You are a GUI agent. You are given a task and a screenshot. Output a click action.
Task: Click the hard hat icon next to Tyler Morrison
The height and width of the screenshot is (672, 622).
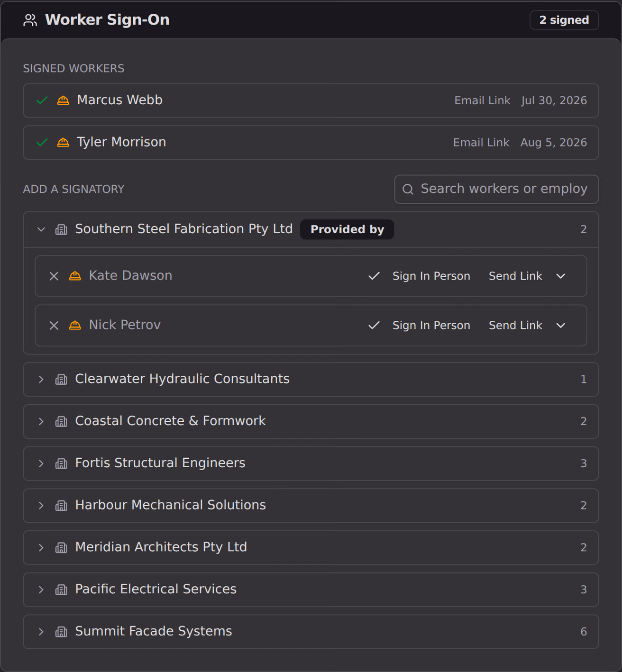click(63, 142)
